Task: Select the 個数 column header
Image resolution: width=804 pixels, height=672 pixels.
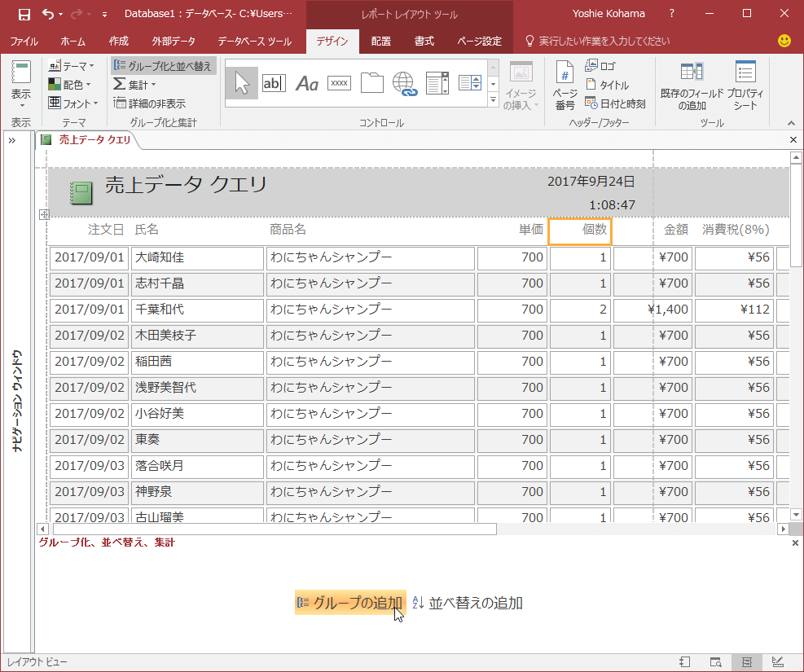Action: [x=580, y=231]
